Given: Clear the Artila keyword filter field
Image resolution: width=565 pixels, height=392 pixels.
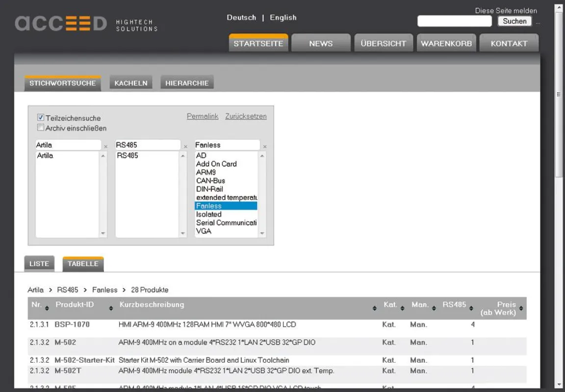Looking at the screenshot, I should click(x=105, y=147).
